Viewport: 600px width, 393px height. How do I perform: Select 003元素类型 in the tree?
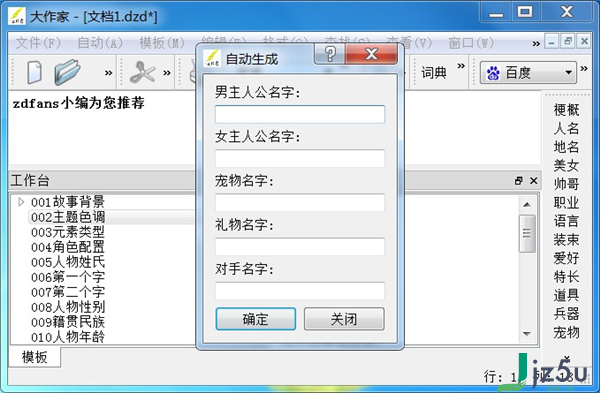coord(68,232)
